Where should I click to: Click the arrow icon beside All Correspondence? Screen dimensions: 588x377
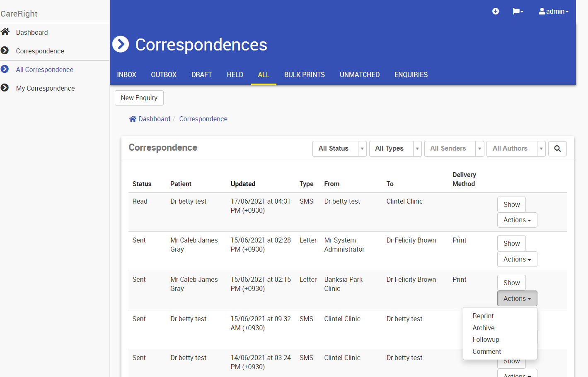point(5,69)
